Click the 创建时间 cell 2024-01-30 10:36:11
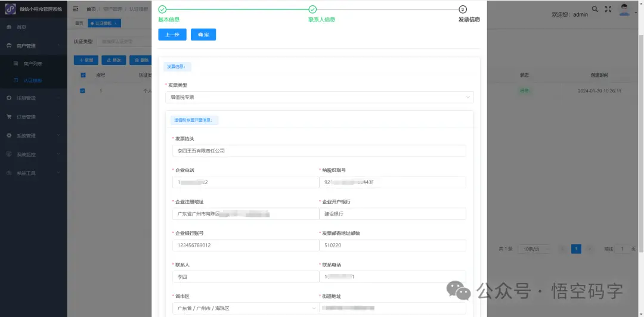The image size is (644, 317). [599, 91]
